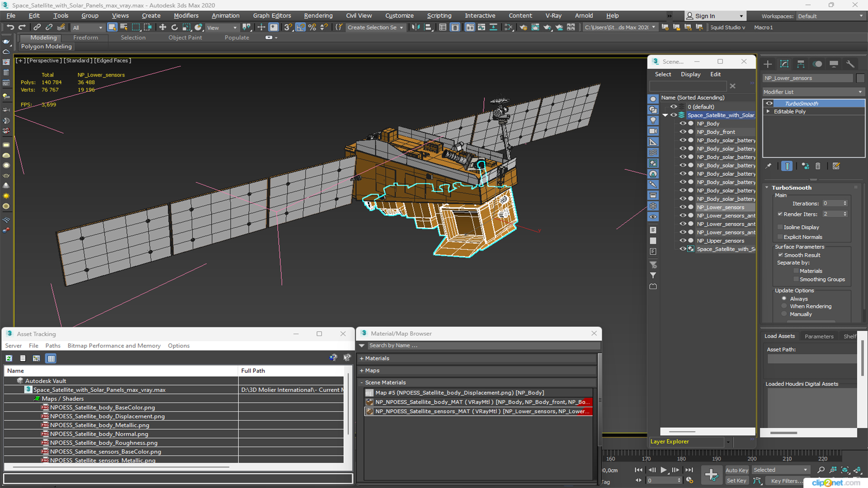Click Play Animation button

[x=663, y=470]
